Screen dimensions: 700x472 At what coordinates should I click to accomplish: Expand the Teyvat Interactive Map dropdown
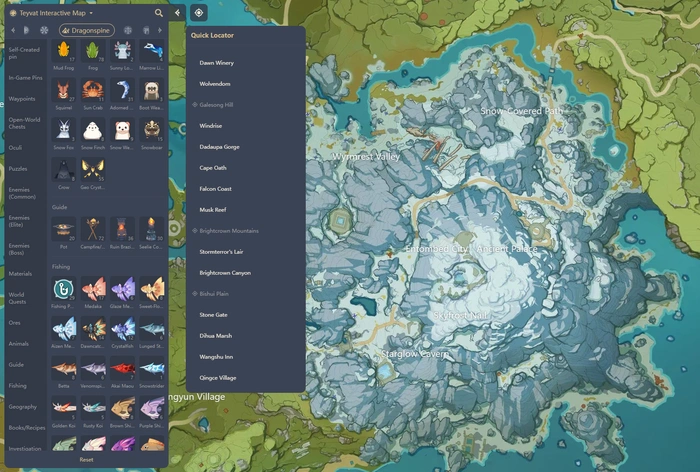(x=91, y=13)
